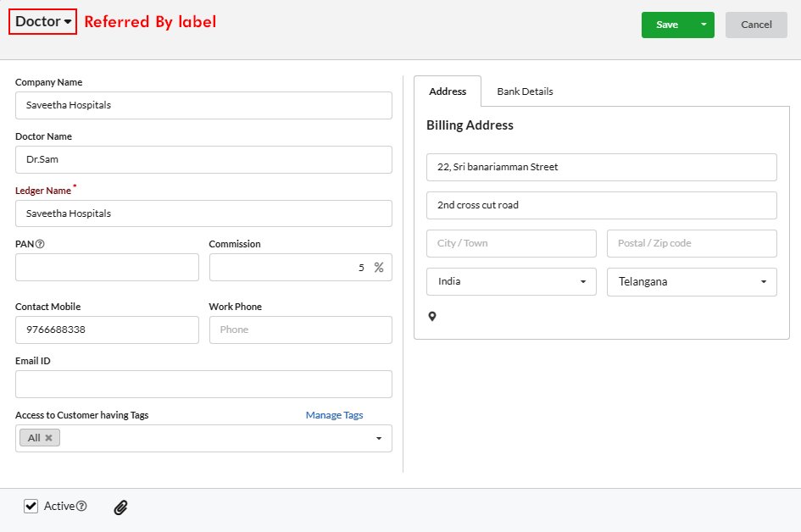
Task: Click the map pin location icon
Action: (432, 317)
